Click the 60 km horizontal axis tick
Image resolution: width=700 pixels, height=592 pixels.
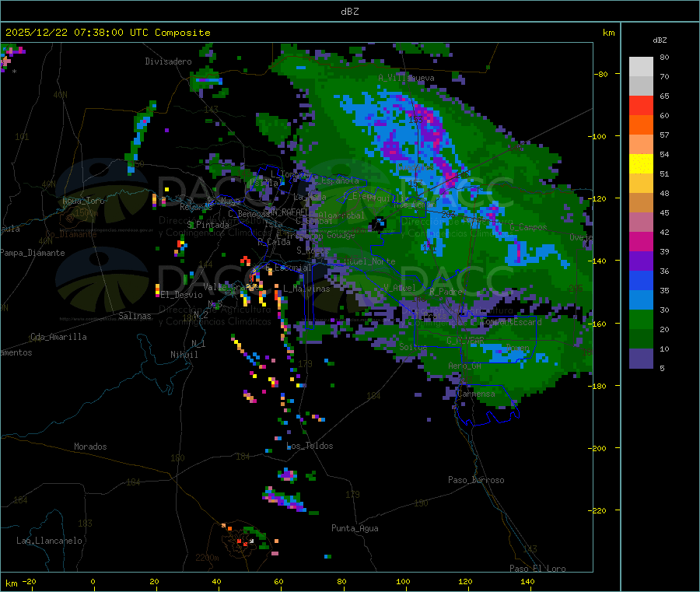click(278, 581)
